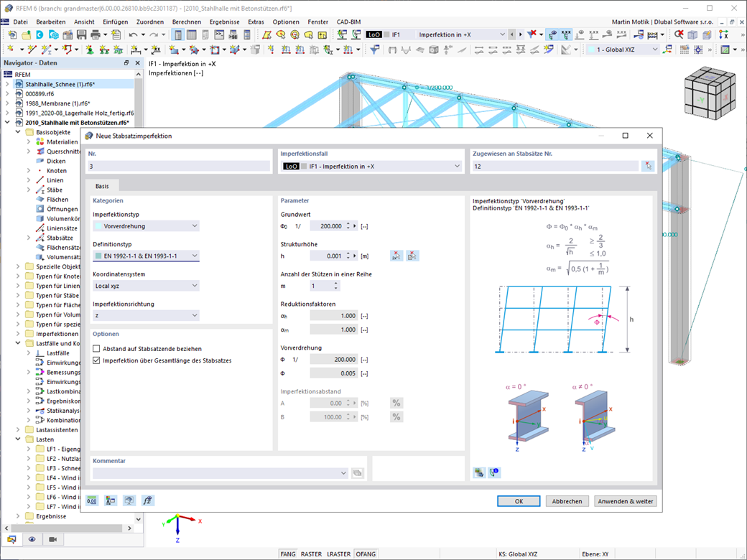Click the open file folder icon

26,34
